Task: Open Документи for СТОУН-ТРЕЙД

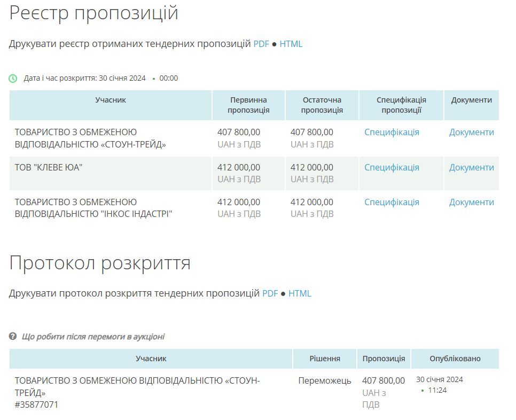Action: click(471, 131)
